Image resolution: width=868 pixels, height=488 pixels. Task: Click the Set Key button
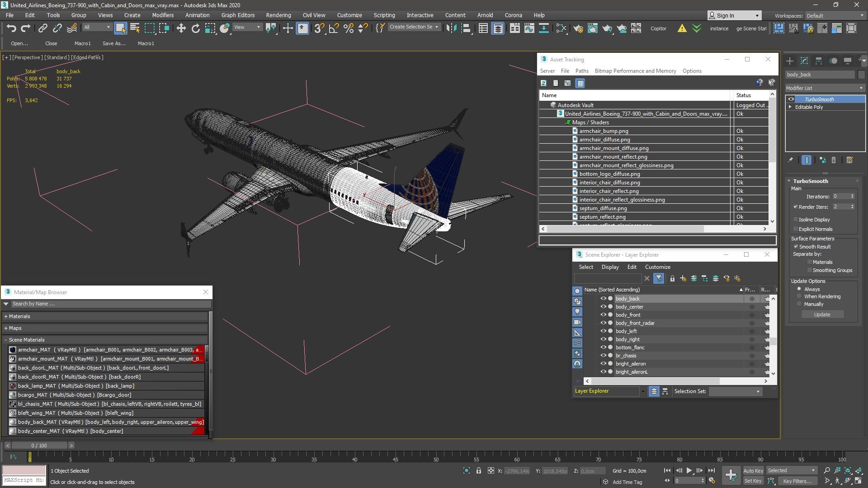pyautogui.click(x=753, y=481)
